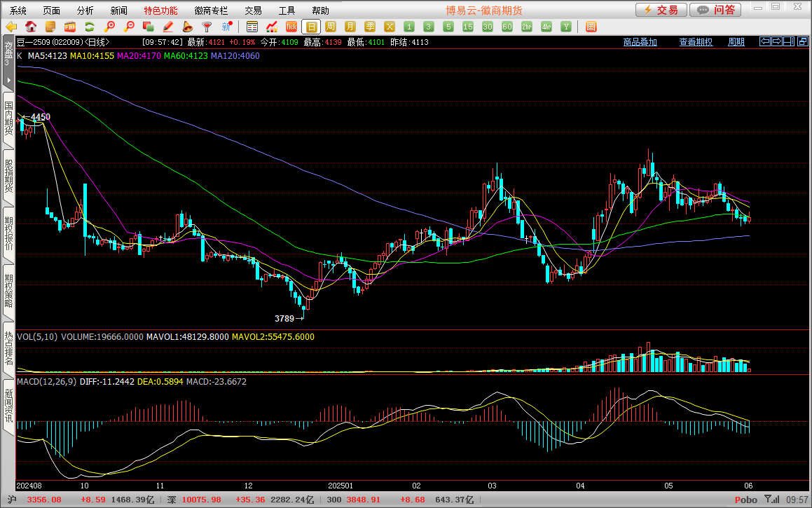This screenshot has width=812, height=508.
Task: Click the zoom in magnifier icon
Action: (109, 27)
